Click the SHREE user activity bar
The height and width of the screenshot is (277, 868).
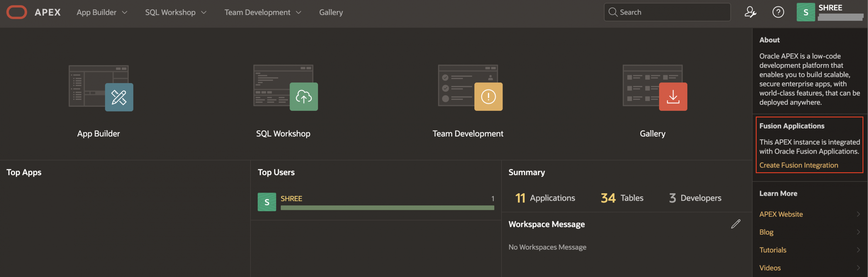click(387, 208)
